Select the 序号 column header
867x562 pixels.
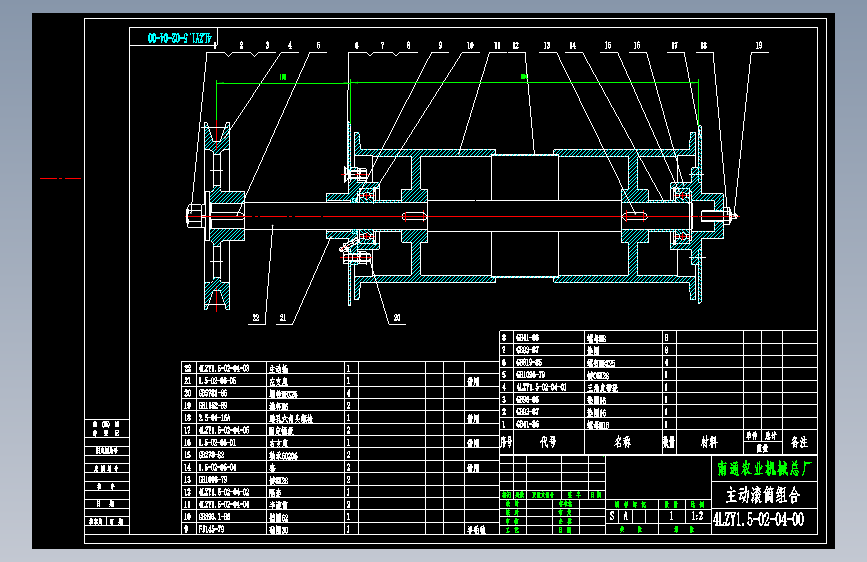pyautogui.click(x=506, y=442)
